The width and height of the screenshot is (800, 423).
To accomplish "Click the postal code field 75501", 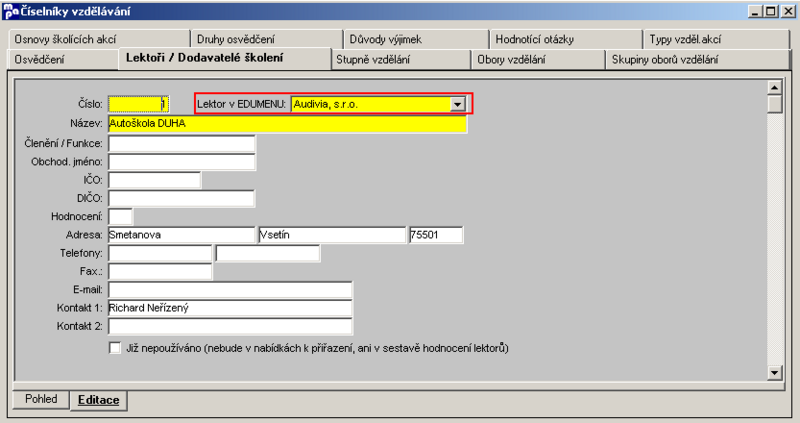I will (x=436, y=235).
